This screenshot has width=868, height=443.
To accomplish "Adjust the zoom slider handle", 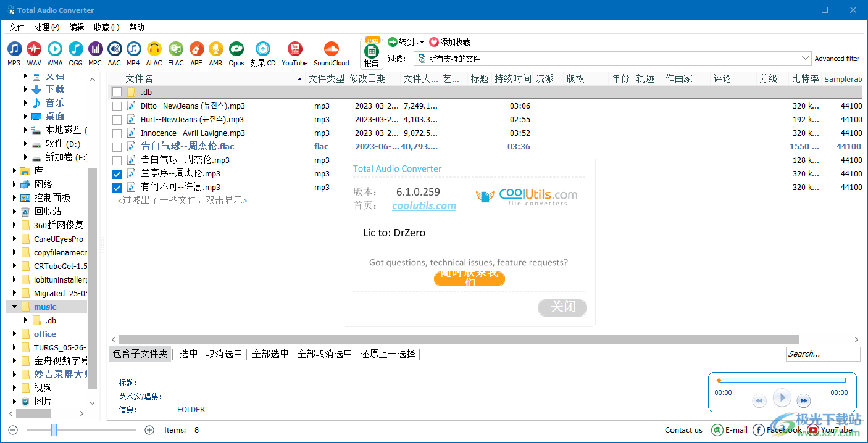I will [54, 430].
